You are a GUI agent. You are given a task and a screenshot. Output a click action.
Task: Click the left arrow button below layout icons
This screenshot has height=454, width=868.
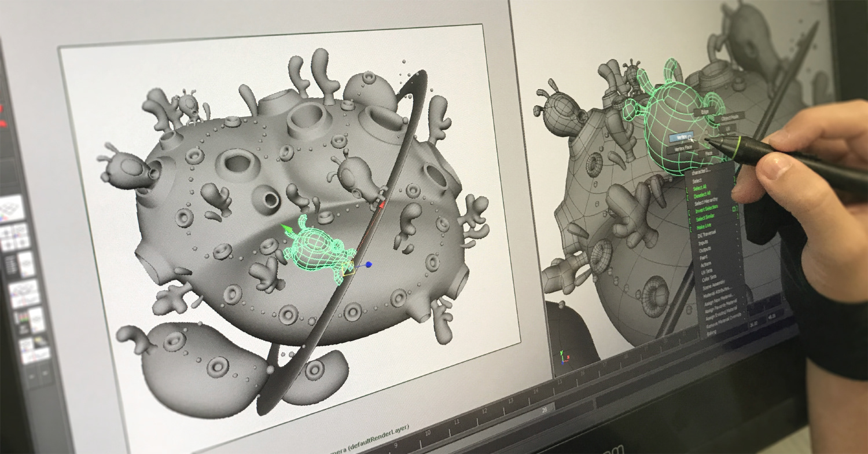click(x=32, y=375)
